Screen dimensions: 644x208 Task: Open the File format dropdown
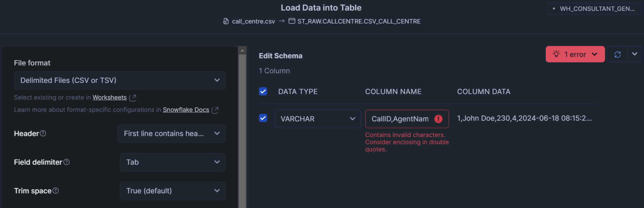click(119, 80)
